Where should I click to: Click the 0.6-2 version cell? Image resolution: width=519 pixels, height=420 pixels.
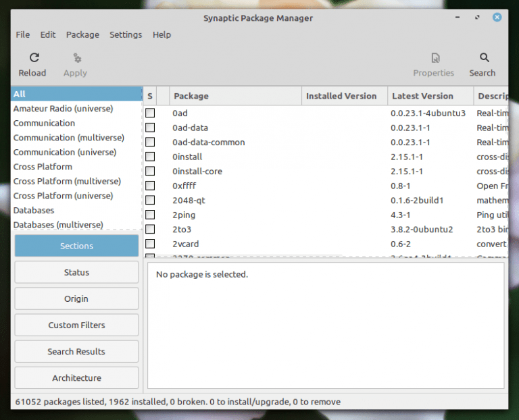click(401, 244)
